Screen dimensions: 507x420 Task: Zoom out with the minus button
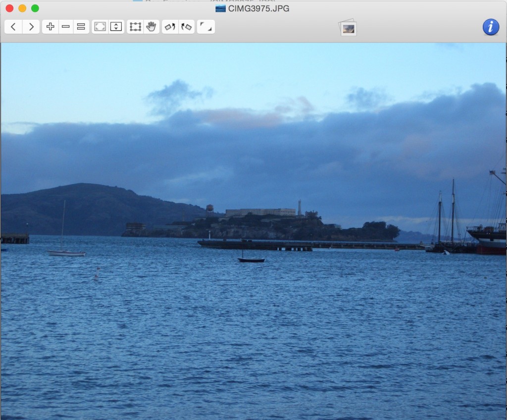[66, 27]
